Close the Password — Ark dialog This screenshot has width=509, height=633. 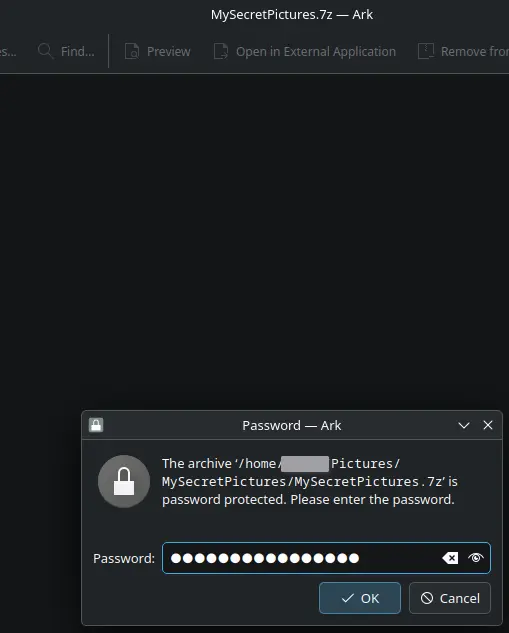tap(488, 425)
